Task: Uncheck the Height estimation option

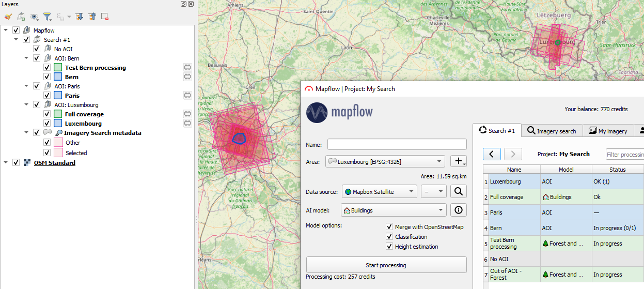Action: 389,247
